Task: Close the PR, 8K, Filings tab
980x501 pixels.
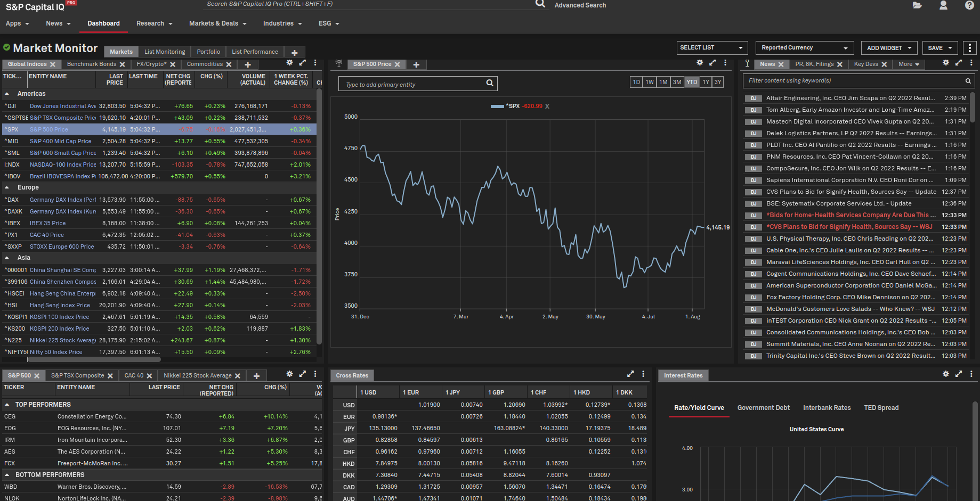Action: (839, 64)
